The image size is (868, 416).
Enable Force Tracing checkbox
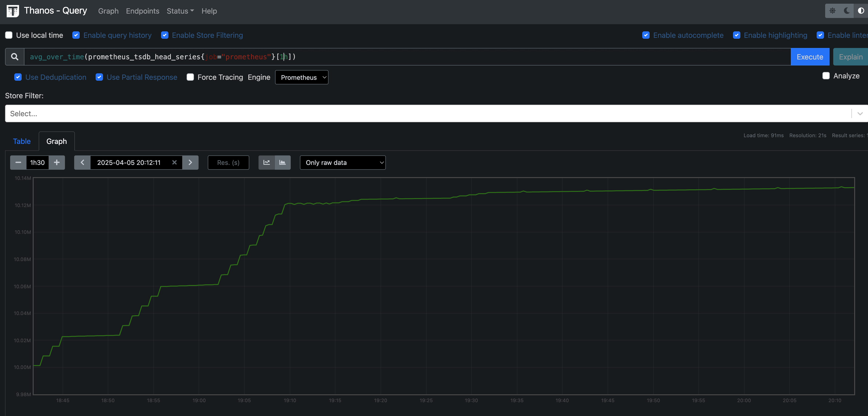point(190,77)
